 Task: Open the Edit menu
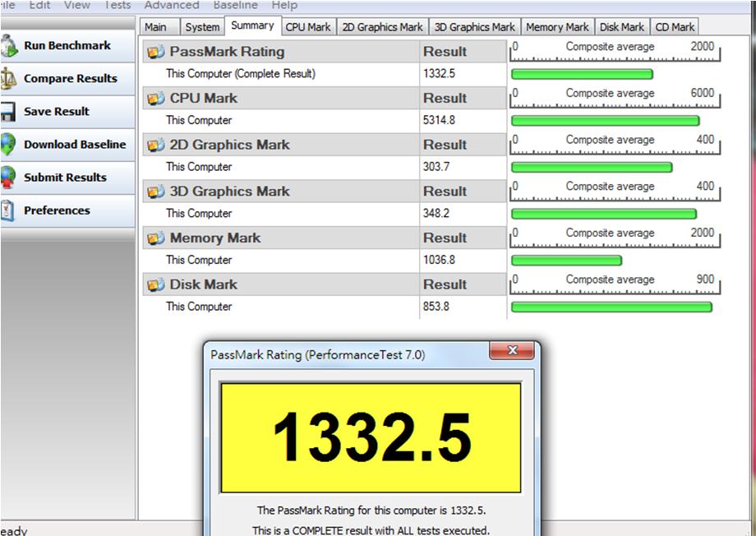39,5
